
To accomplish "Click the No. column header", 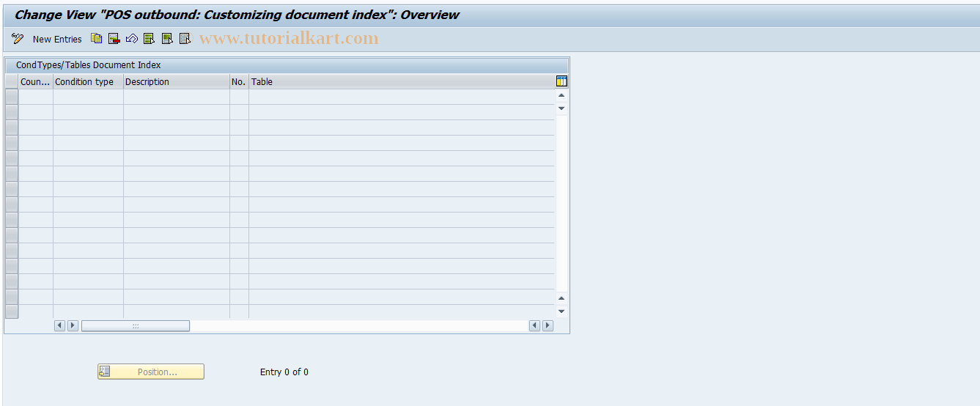I will coord(239,82).
